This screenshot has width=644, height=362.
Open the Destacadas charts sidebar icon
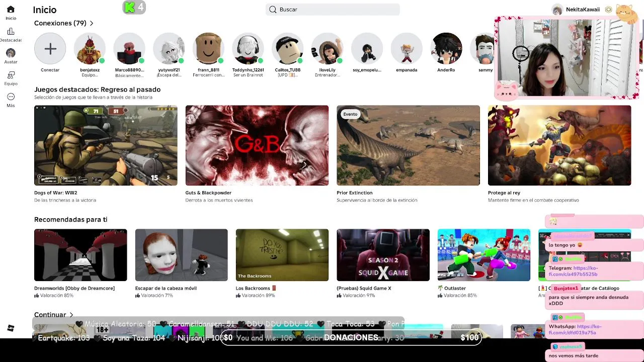[x=11, y=32]
